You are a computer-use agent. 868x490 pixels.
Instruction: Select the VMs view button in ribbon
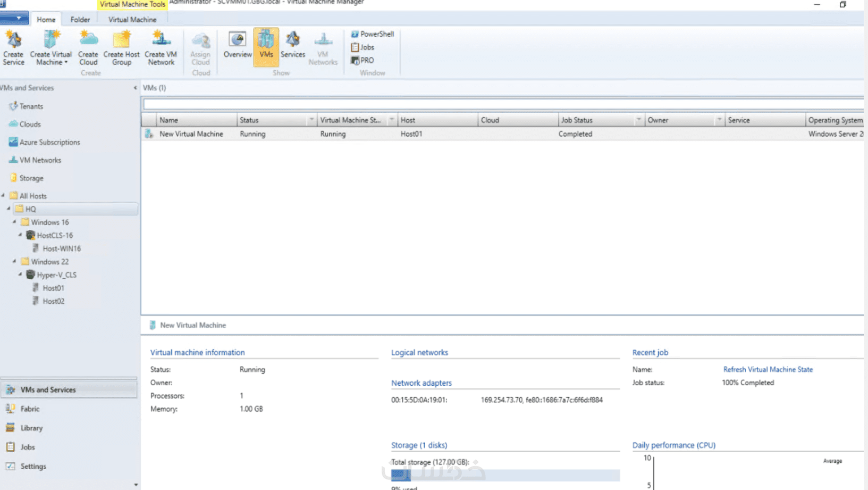coord(266,47)
